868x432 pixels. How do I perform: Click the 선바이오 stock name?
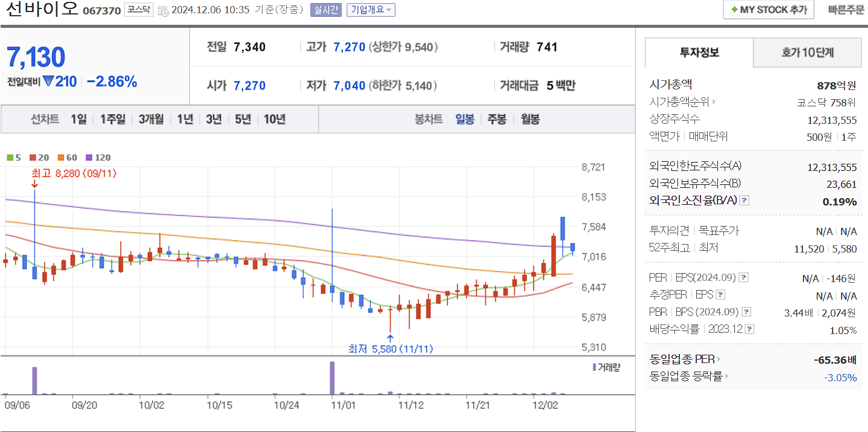42,9
